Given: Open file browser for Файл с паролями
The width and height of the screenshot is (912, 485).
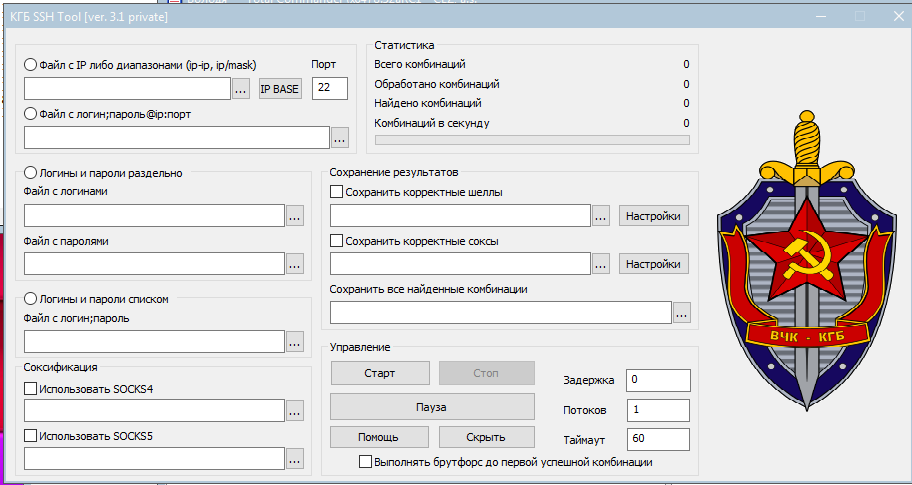Looking at the screenshot, I should click(x=295, y=264).
